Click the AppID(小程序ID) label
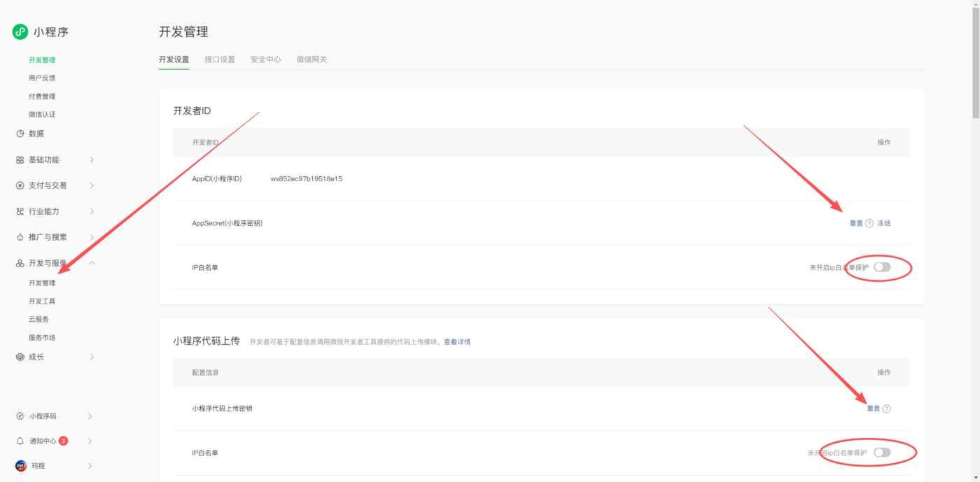Viewport: 980px width, 482px height. pos(217,179)
